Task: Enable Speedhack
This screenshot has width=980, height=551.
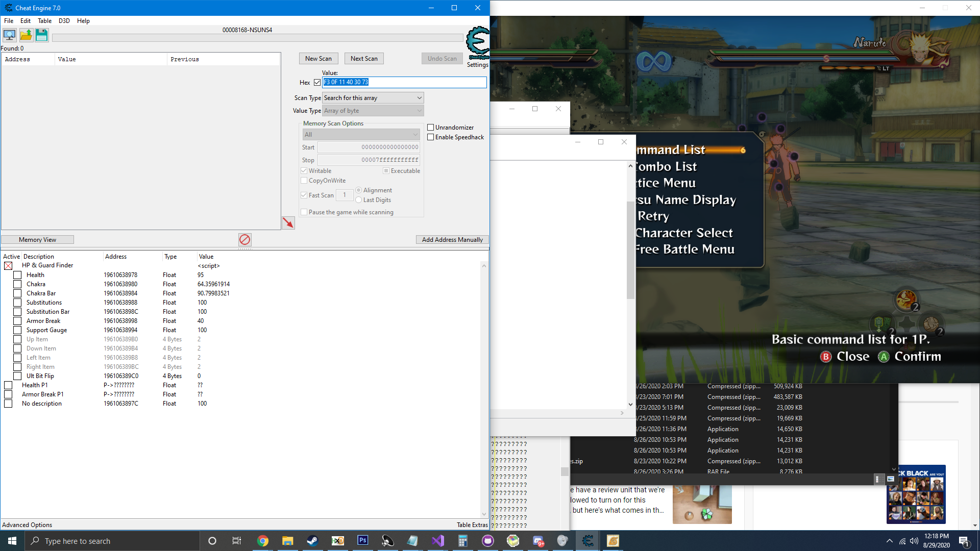Action: [431, 137]
